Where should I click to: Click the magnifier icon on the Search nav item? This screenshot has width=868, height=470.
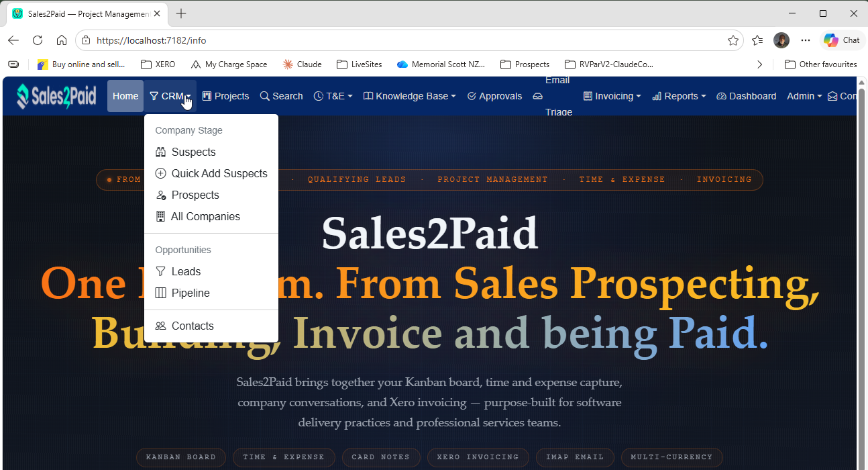(264, 96)
